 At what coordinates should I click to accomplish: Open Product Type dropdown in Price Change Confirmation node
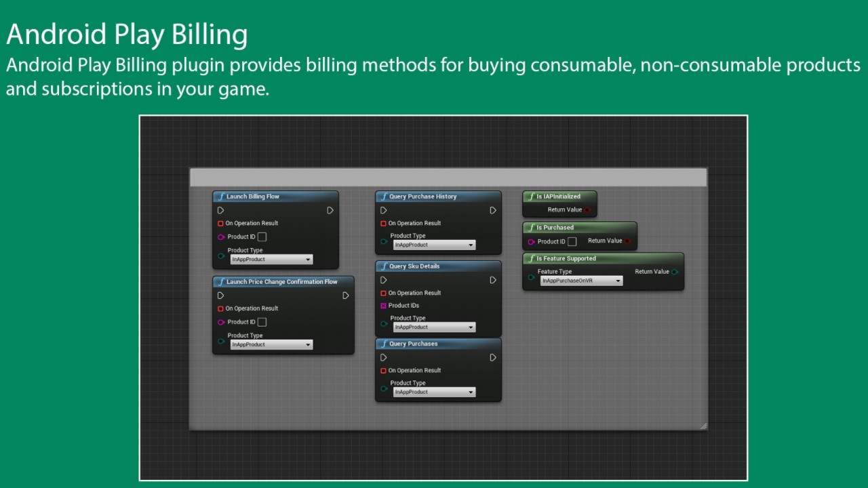pos(271,344)
